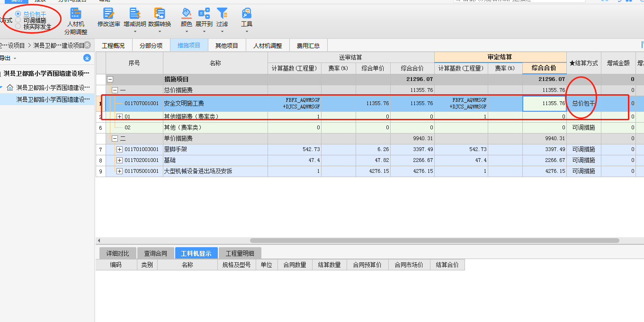The width and height of the screenshot is (644, 322).
Task: Collapse the 单价措施费 group
Action: (x=115, y=139)
